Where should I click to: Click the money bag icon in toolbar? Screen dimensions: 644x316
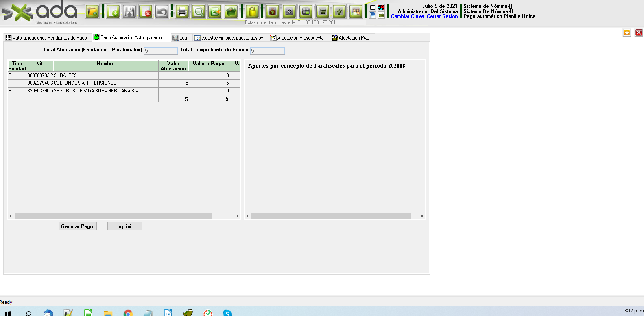point(273,11)
